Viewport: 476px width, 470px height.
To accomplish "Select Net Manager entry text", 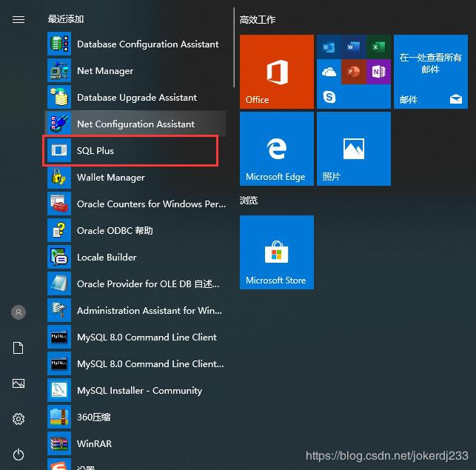I will pos(105,71).
